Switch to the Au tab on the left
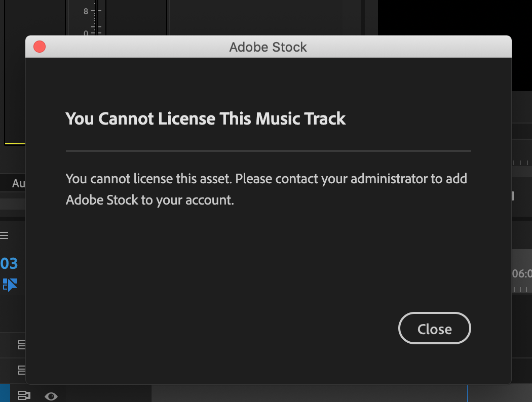Viewport: 532px width, 402px height. point(17,183)
